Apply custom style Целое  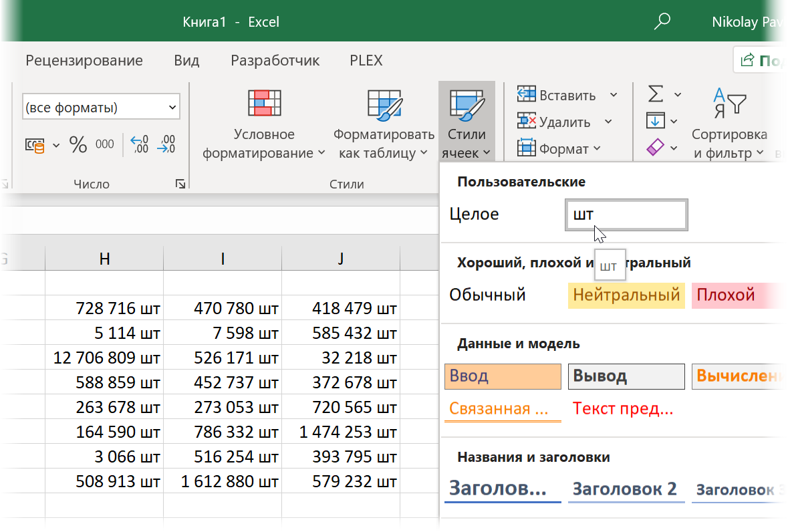pyautogui.click(x=503, y=215)
